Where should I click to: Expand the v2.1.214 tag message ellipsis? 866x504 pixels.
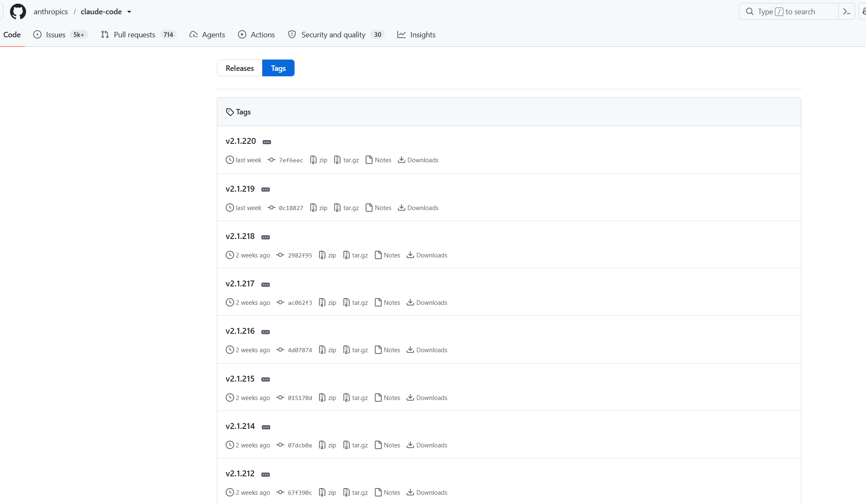pos(266,427)
